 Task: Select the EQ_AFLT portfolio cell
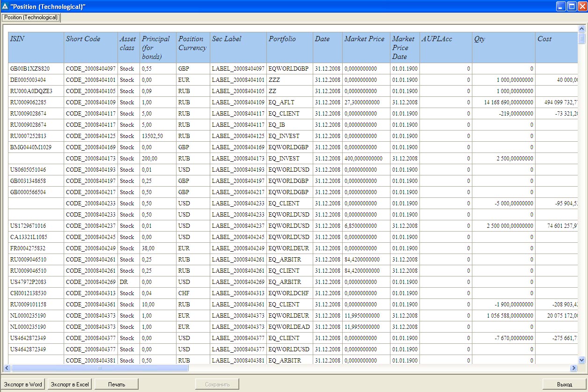tap(281, 102)
